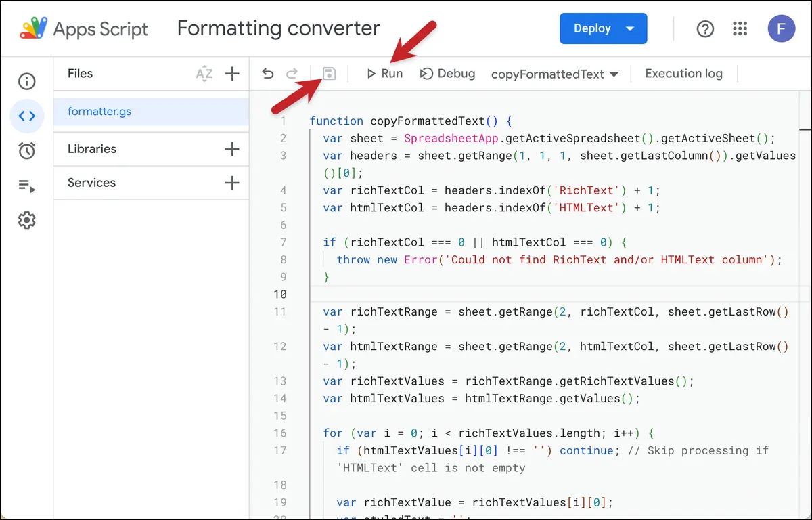Open Project Settings gear icon

[26, 220]
